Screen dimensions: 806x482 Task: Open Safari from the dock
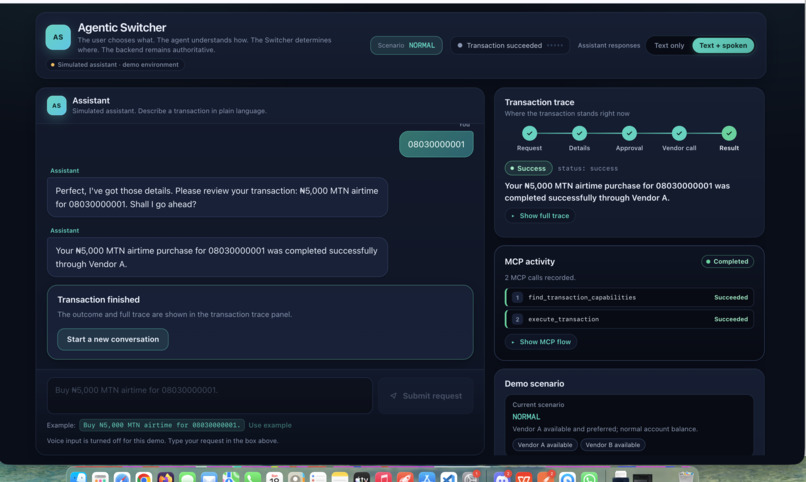(x=122, y=477)
